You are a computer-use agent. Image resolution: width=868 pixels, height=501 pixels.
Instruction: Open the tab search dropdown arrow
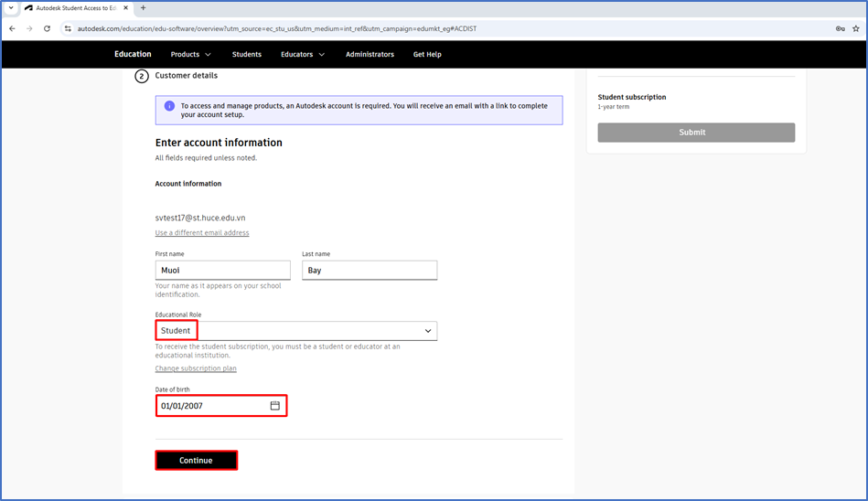coord(11,7)
